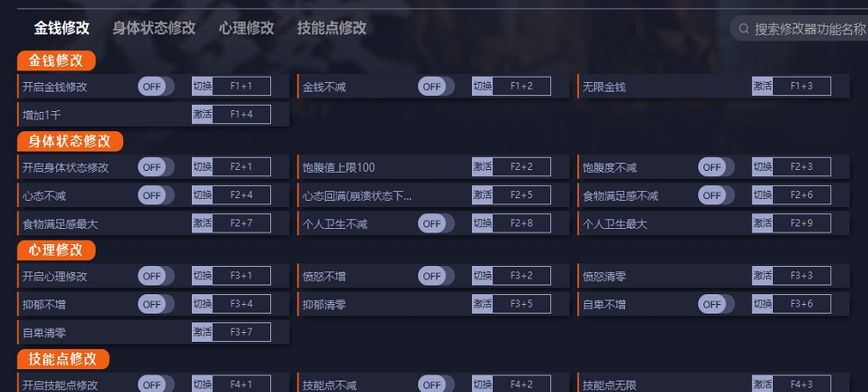Click 激活 button for 愤怒清零
This screenshot has width=868, height=392.
pyautogui.click(x=762, y=277)
